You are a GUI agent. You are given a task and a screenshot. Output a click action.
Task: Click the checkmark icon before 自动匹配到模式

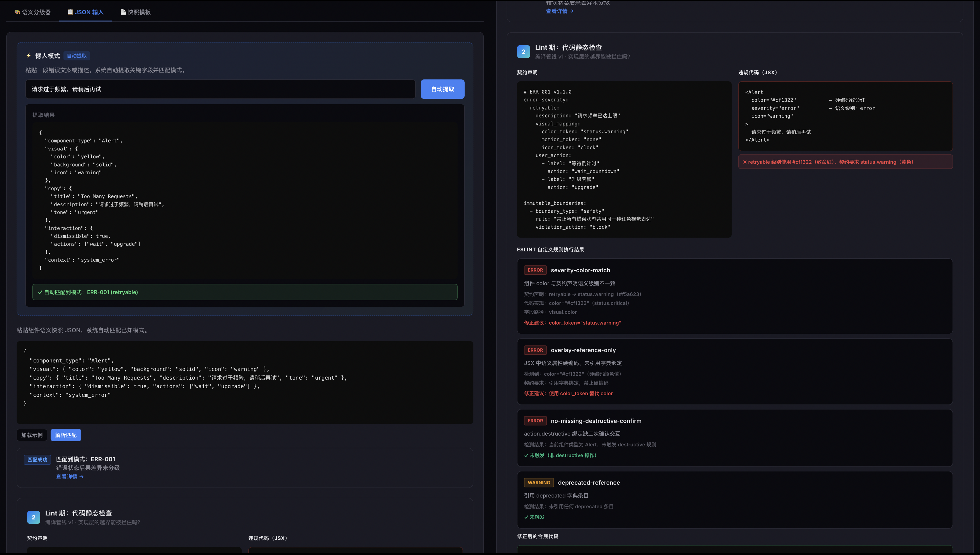[x=40, y=292]
